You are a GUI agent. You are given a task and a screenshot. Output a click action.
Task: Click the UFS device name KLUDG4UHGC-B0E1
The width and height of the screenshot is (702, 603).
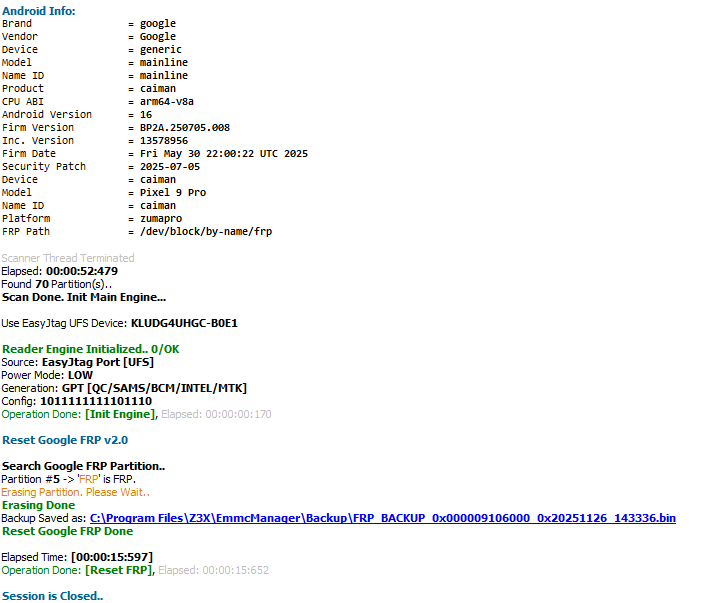[x=184, y=323]
